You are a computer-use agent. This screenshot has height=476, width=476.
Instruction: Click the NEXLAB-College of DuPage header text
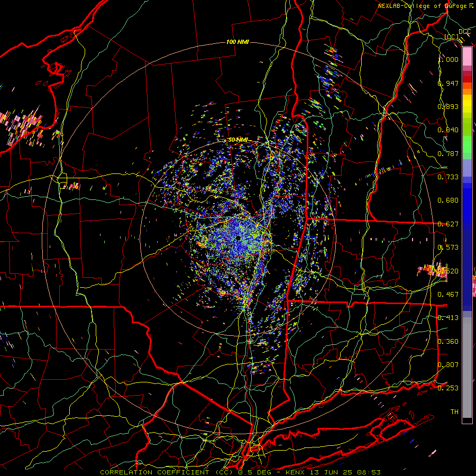point(425,6)
